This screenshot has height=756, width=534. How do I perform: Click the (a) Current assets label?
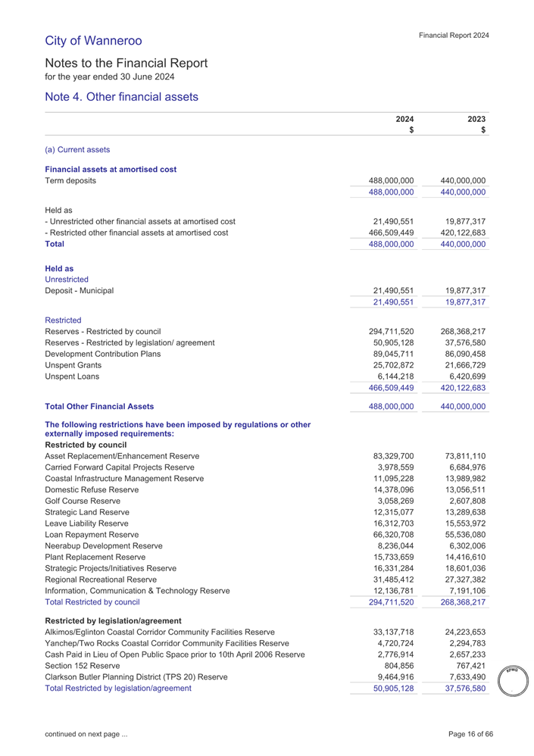pos(77,150)
